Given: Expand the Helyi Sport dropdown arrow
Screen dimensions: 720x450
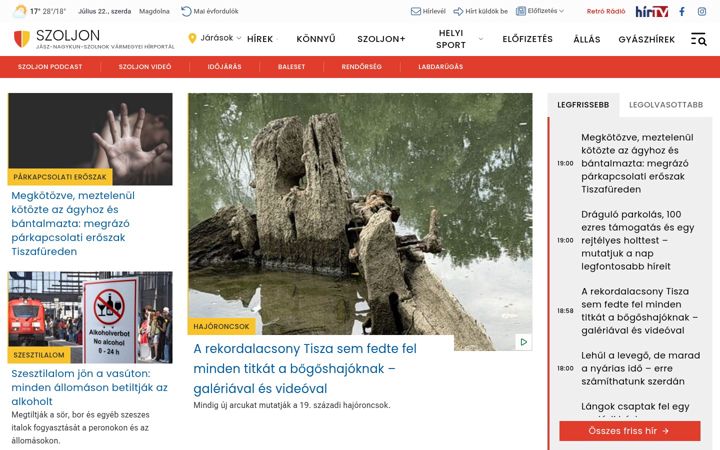Looking at the screenshot, I should [x=481, y=39].
